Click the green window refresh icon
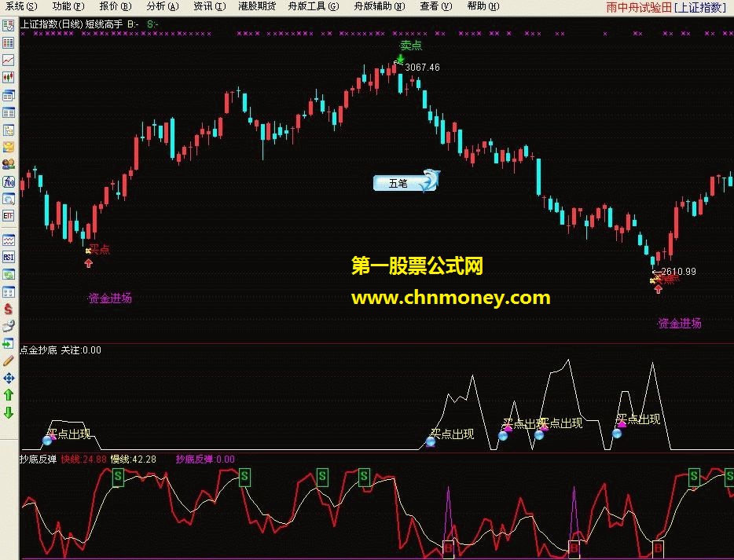 (x=8, y=274)
